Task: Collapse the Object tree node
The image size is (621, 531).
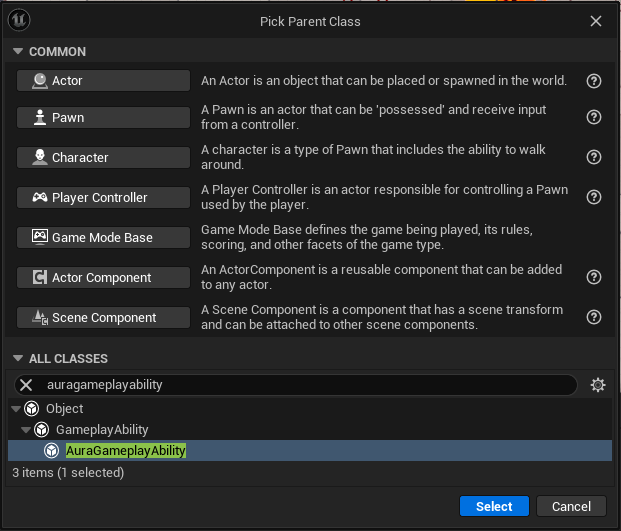Action: [x=15, y=409]
